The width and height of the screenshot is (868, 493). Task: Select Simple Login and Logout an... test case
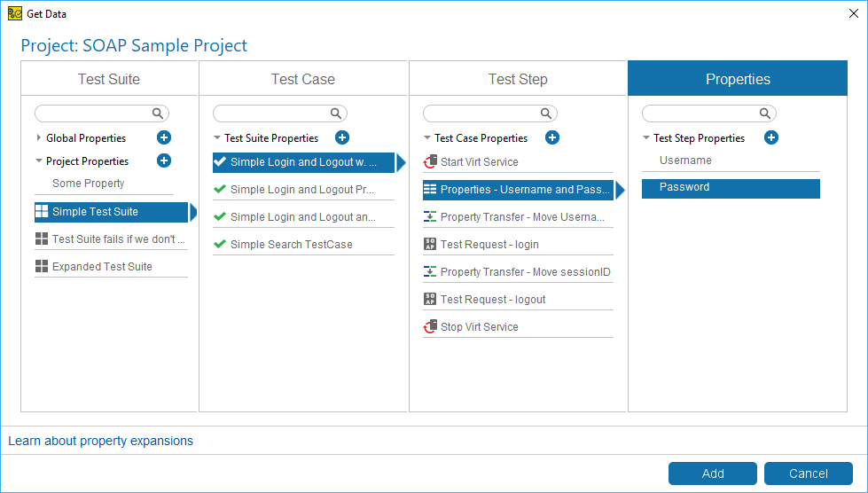(x=303, y=217)
